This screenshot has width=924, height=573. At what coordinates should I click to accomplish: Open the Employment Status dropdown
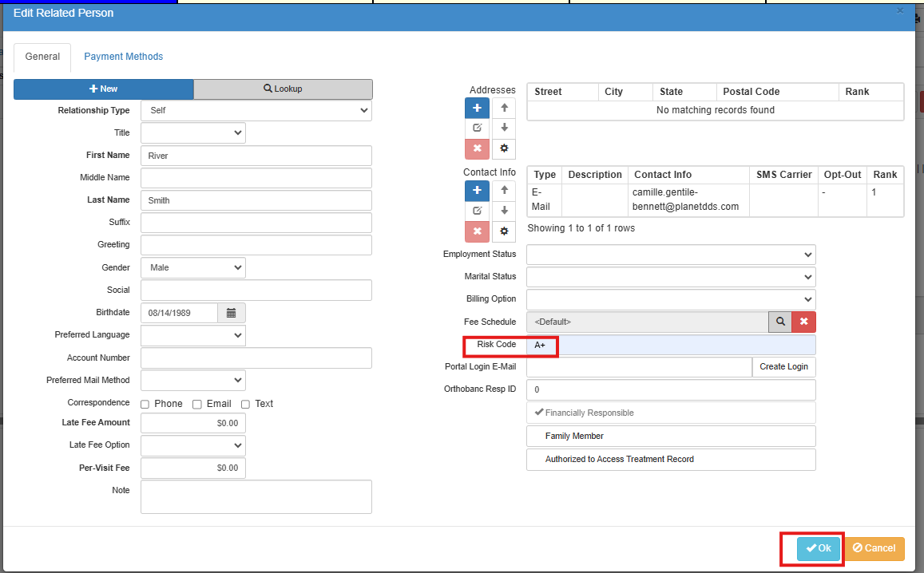671,255
